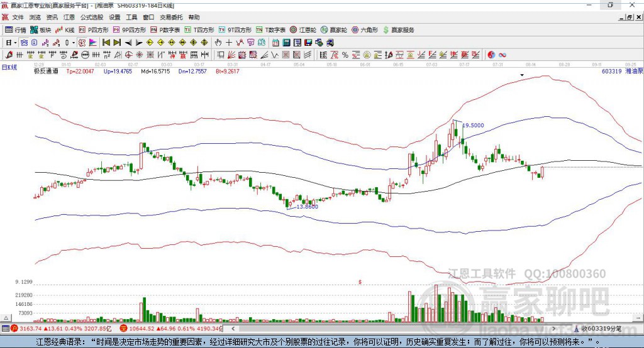
Task: Click the calculator icon
Action: (286, 43)
